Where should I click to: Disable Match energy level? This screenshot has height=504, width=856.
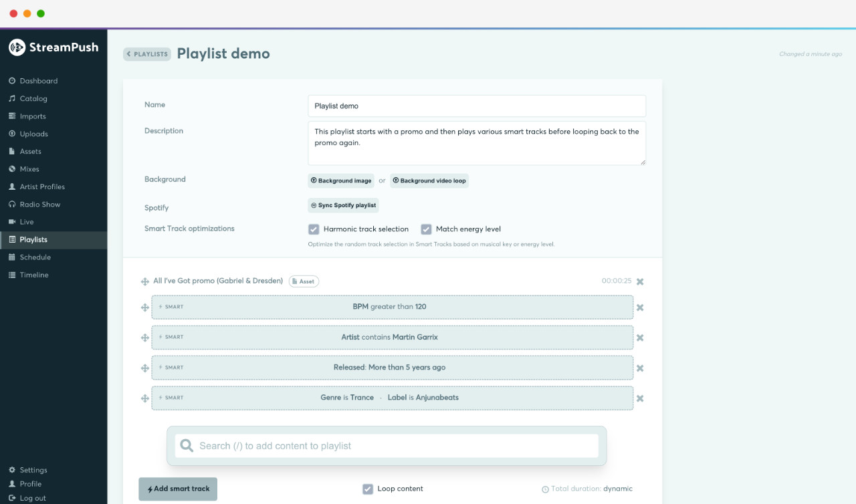click(x=426, y=229)
